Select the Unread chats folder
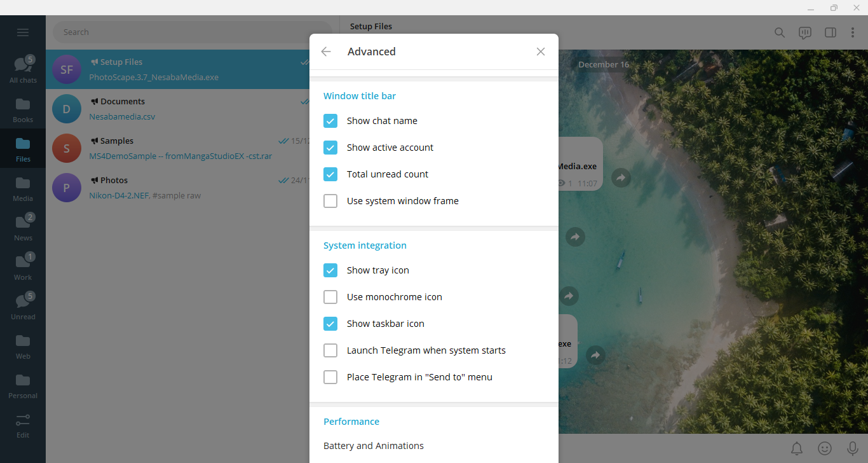 pyautogui.click(x=23, y=307)
